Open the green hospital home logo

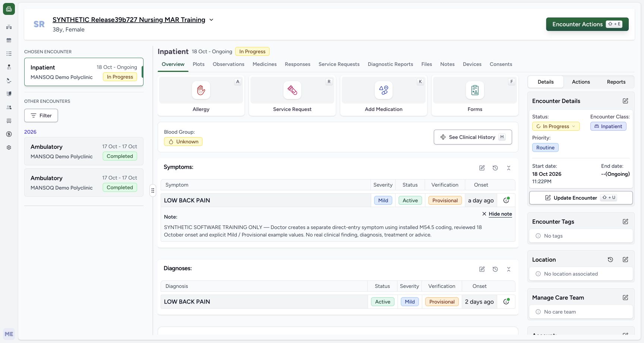point(9,9)
